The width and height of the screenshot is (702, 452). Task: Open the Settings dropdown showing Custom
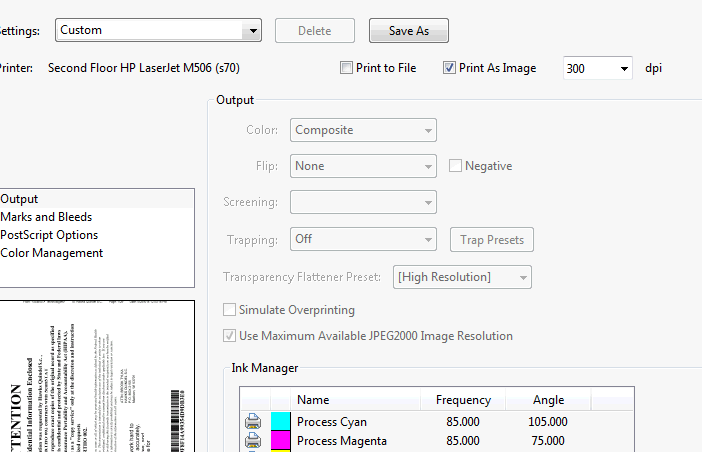pyautogui.click(x=158, y=31)
